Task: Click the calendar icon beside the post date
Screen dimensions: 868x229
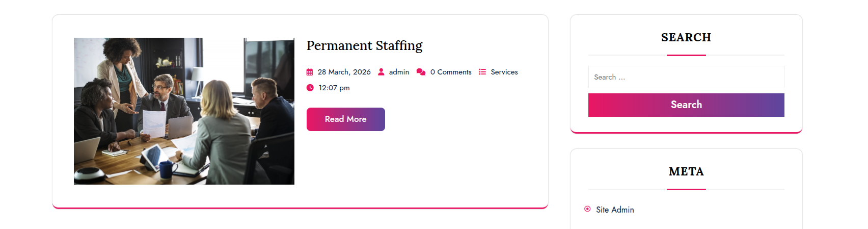Action: tap(310, 72)
